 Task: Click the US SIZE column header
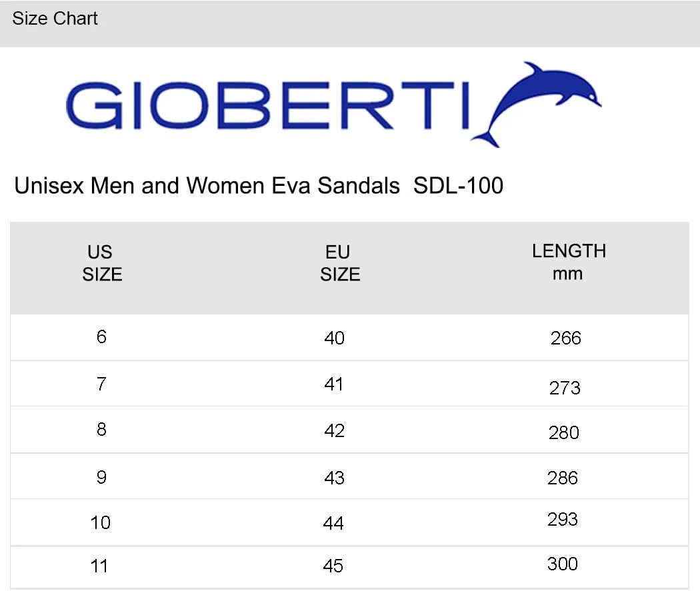(102, 263)
